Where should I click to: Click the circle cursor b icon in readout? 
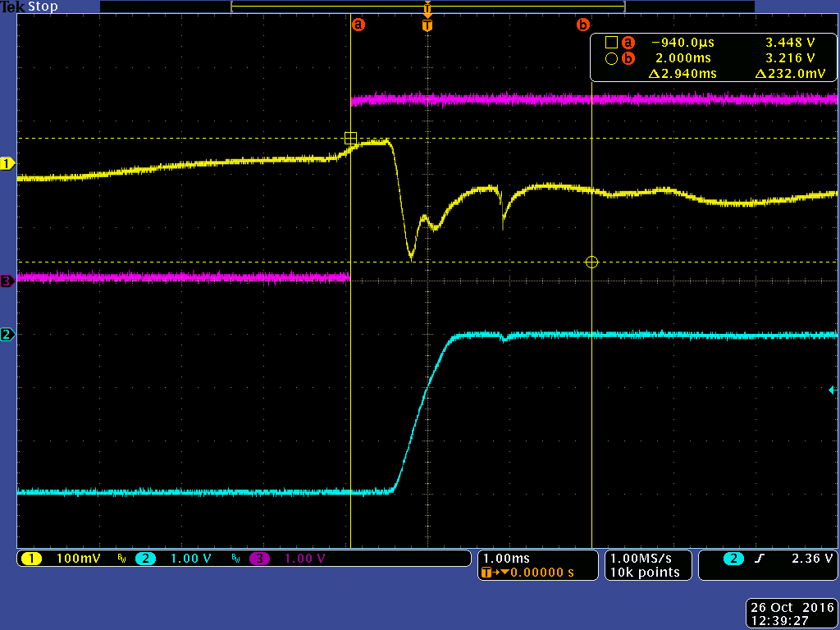pos(611,58)
